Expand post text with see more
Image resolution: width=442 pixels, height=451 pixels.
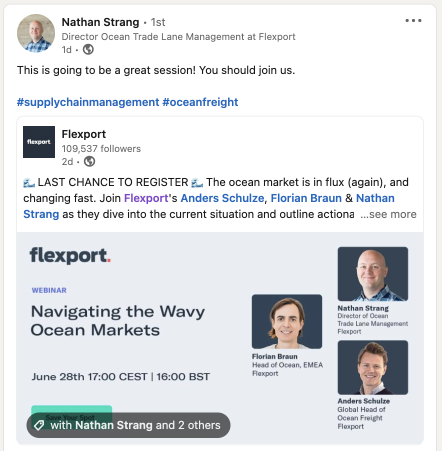(388, 214)
